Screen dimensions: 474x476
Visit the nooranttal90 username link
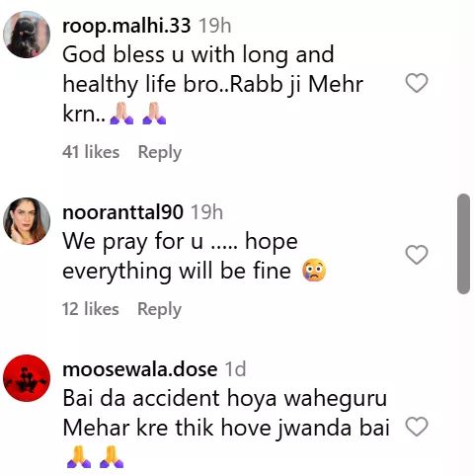coord(122,212)
